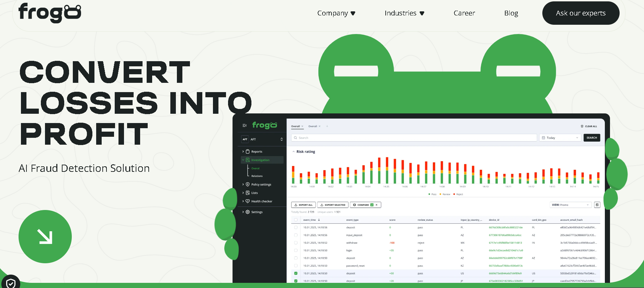Open the Today date range dropdown

pos(560,138)
